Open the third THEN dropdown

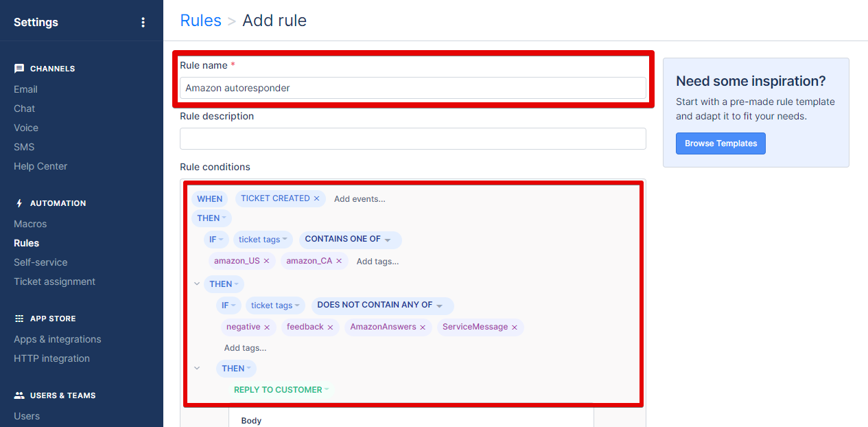coord(236,369)
